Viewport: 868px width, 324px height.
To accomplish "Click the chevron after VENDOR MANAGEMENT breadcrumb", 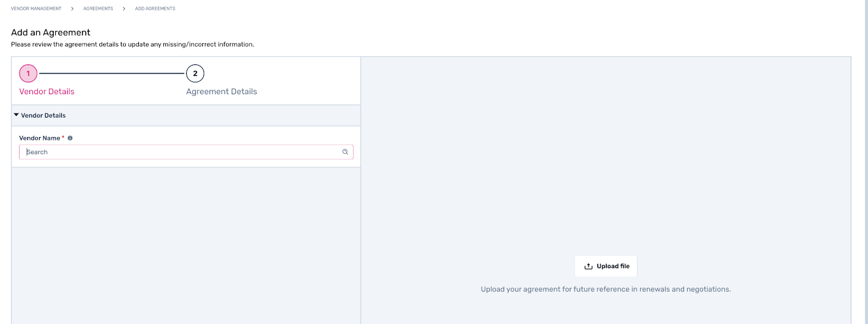I will tap(72, 9).
